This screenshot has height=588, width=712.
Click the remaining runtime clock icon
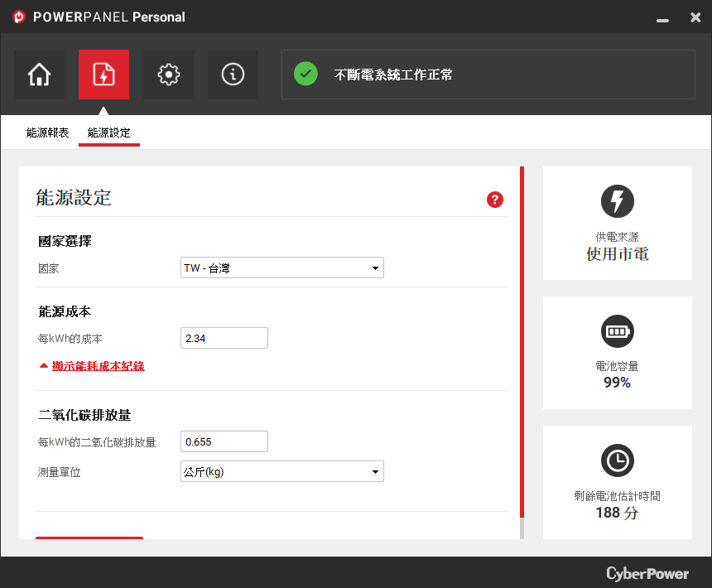point(617,460)
